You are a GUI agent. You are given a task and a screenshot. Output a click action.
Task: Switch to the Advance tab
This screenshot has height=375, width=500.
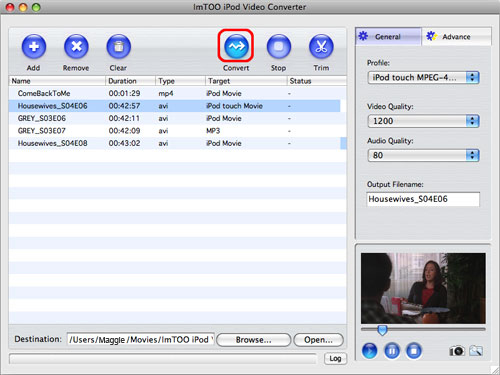click(x=456, y=36)
